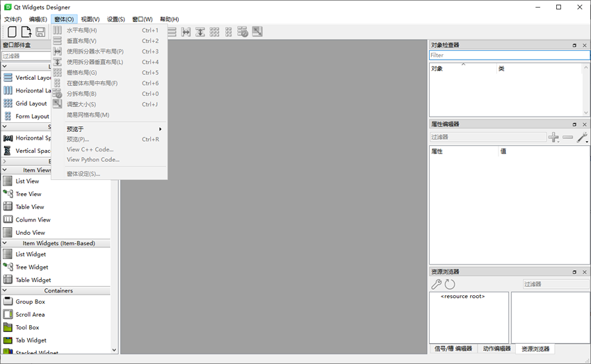This screenshot has width=591, height=364.
Task: Switch to the 动作编辑器 tab
Action: tap(496, 349)
